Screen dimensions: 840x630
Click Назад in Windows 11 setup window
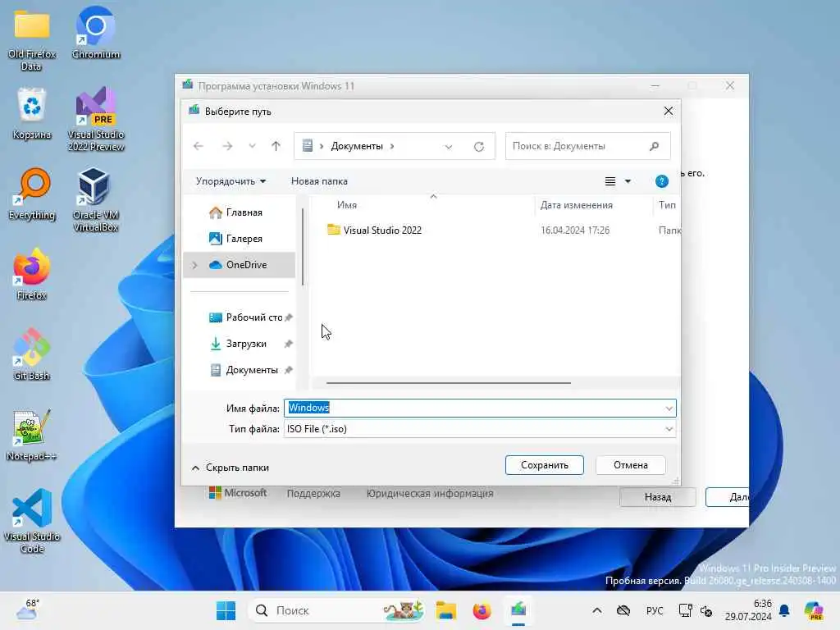pos(658,497)
